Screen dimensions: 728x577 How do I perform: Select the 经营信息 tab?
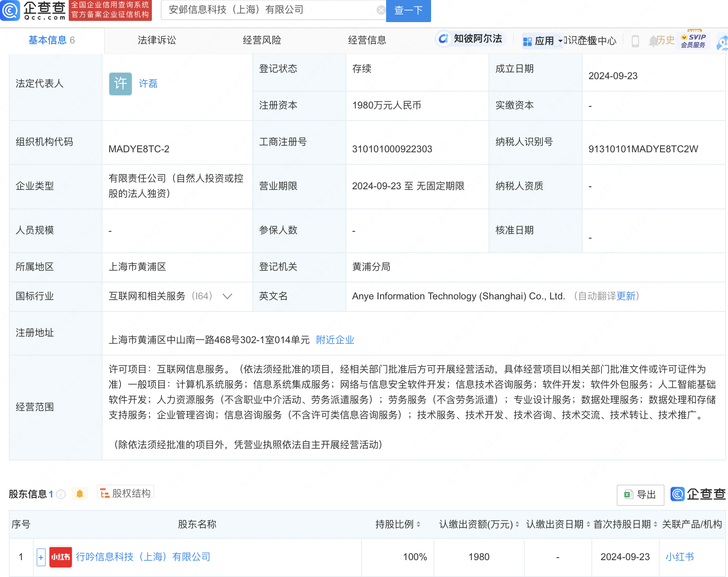click(x=367, y=40)
